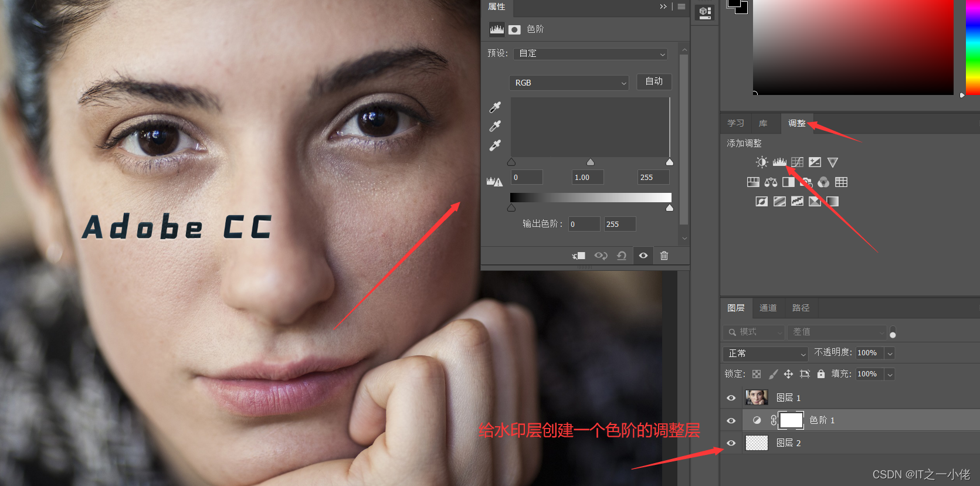
Task: Switch to the 库 tab
Action: coord(763,124)
